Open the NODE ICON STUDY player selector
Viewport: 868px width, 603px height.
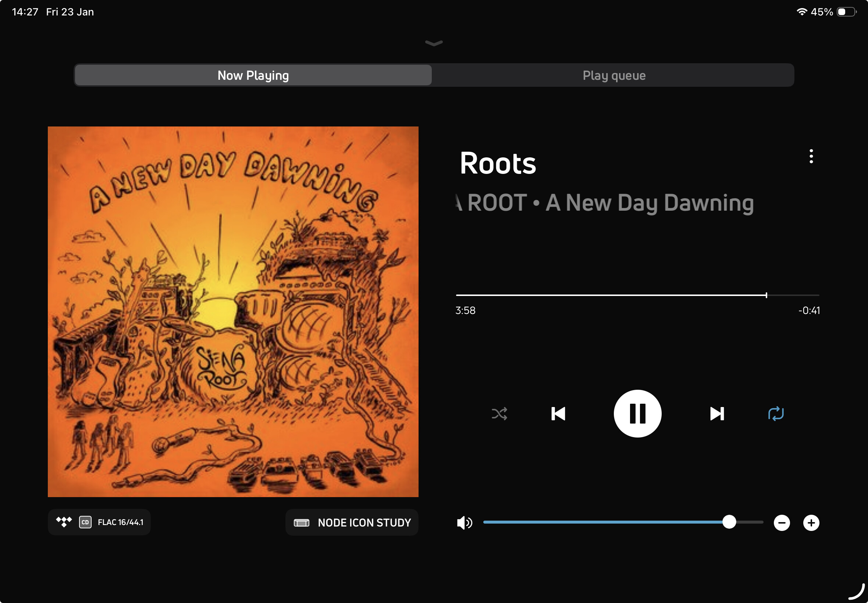[352, 522]
